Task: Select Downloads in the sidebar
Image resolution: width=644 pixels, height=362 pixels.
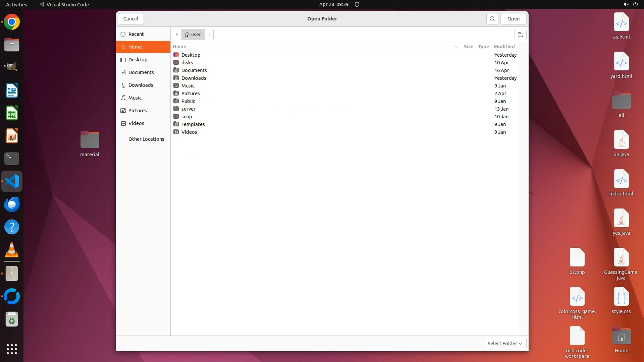Action: click(x=141, y=85)
